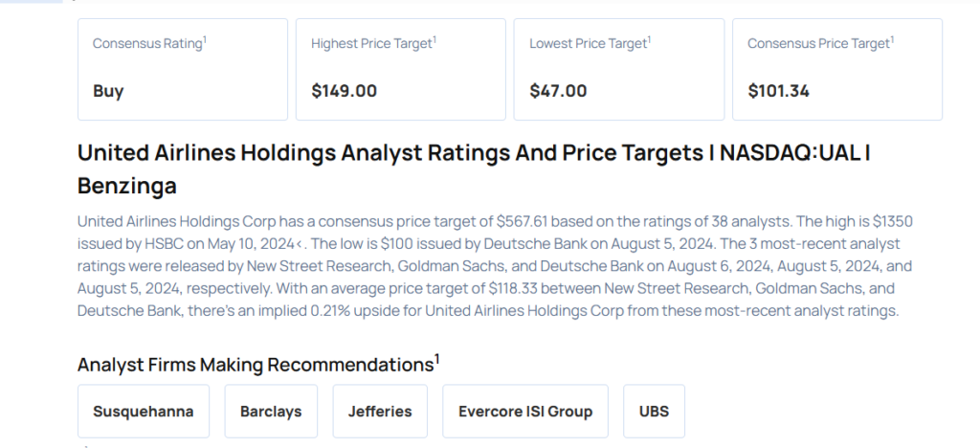Click the $47.00 lowest target value
Viewport: 980px width, 448px height.
pos(560,92)
